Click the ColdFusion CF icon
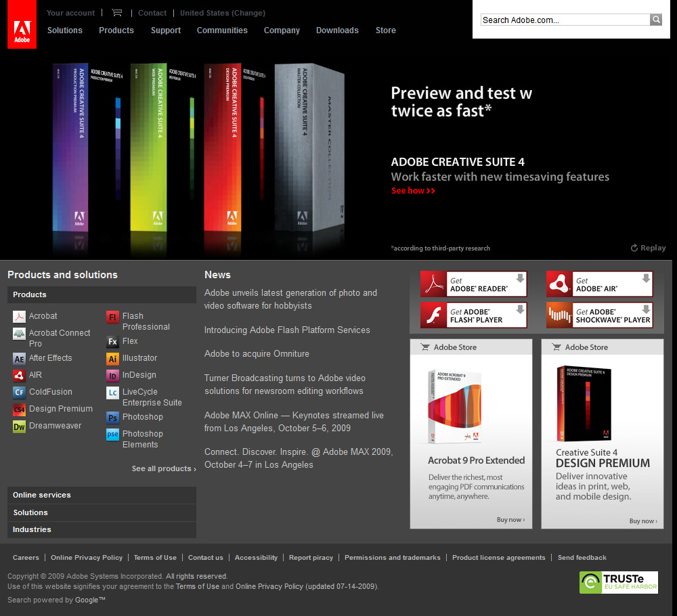 (x=19, y=392)
